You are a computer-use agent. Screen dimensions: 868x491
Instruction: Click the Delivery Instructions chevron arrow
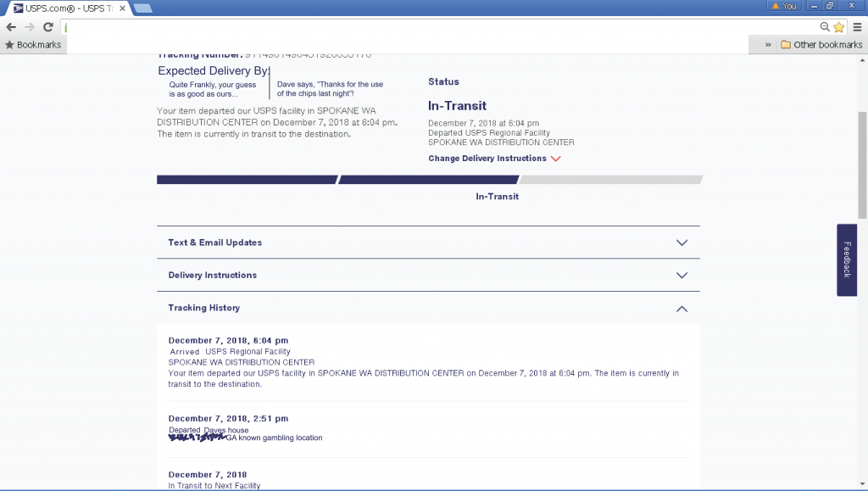click(x=682, y=276)
